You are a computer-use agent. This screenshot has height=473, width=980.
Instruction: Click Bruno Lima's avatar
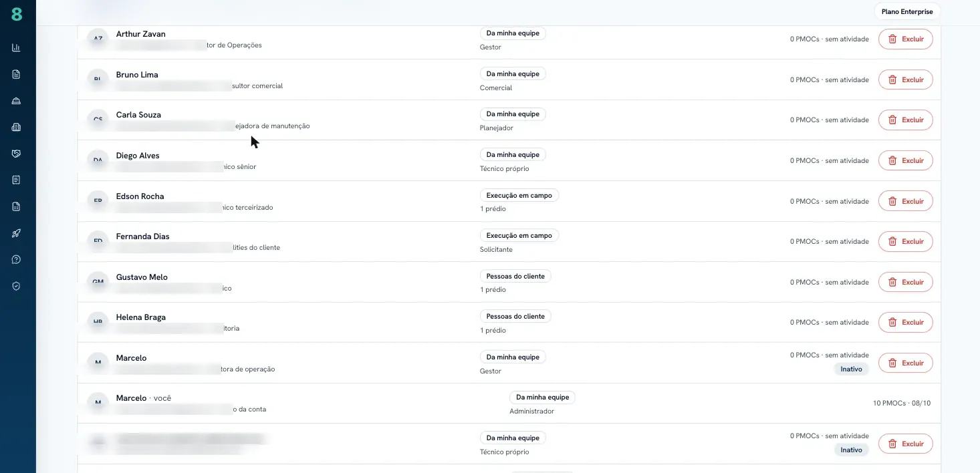click(98, 80)
